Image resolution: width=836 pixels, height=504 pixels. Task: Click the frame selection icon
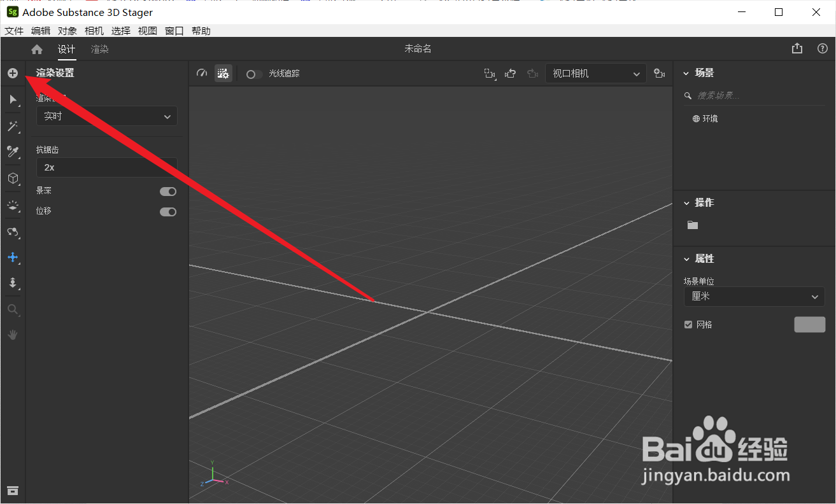(490, 74)
